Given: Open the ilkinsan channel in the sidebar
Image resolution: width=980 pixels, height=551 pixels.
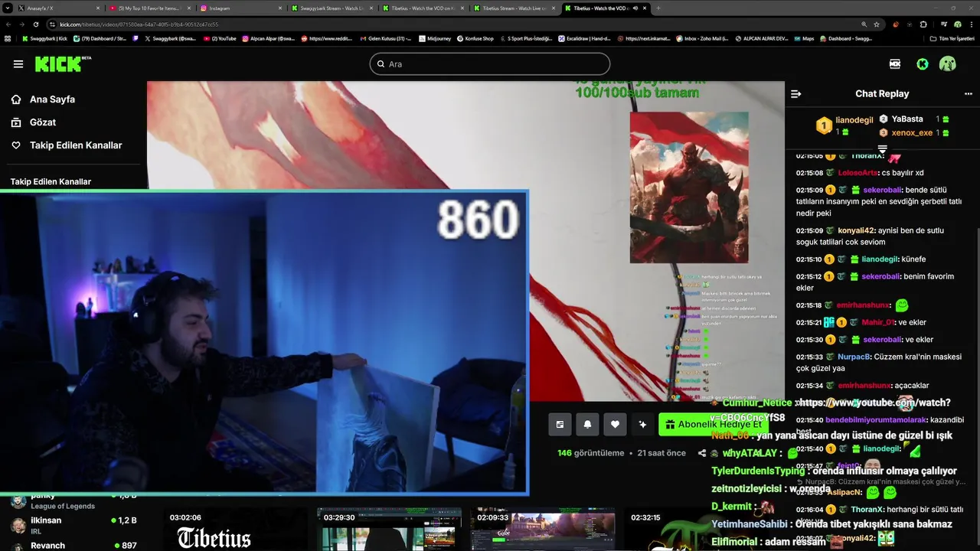Looking at the screenshot, I should 73,525.
